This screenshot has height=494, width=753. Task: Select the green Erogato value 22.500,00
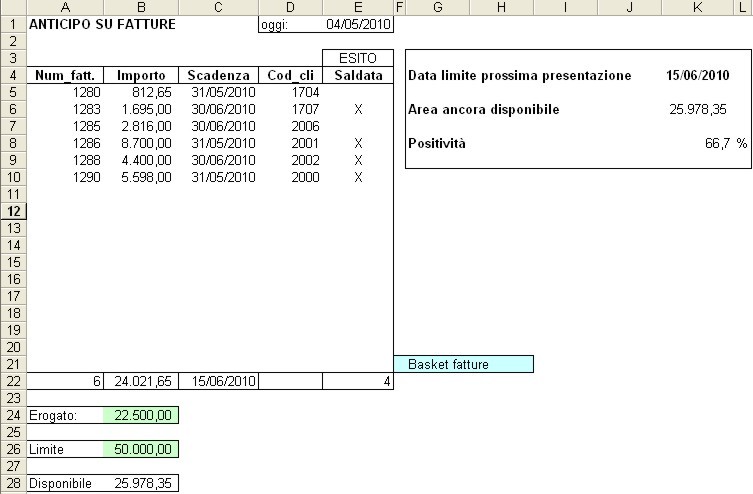pos(141,415)
